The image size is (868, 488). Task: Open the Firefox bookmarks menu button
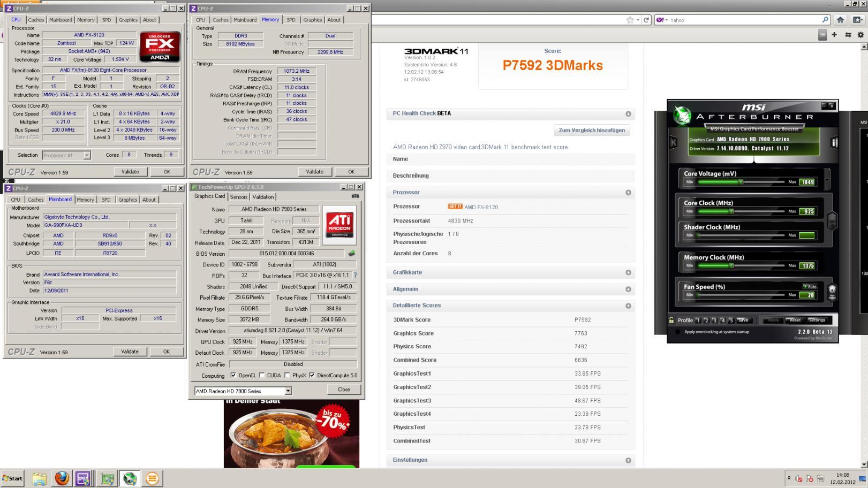click(x=858, y=20)
